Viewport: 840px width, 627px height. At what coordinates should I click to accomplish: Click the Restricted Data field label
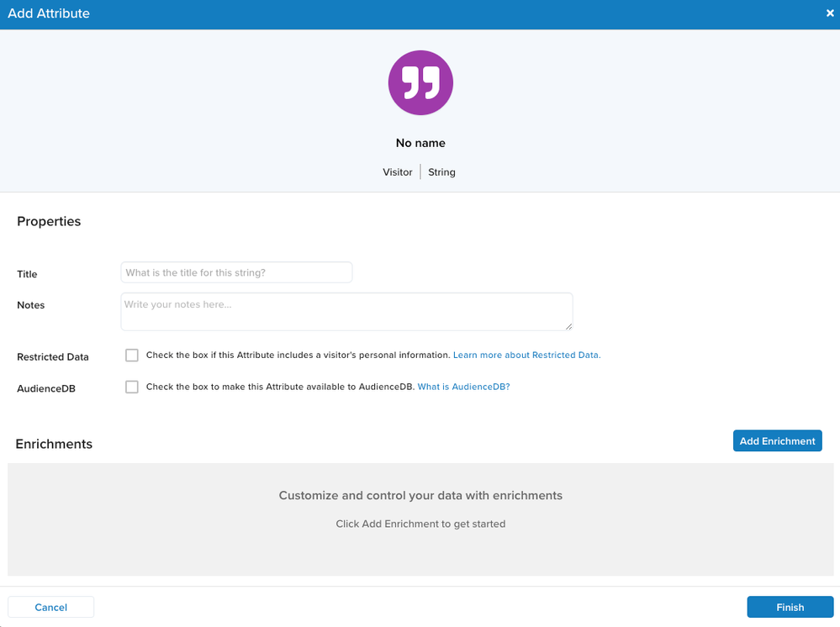pyautogui.click(x=52, y=357)
